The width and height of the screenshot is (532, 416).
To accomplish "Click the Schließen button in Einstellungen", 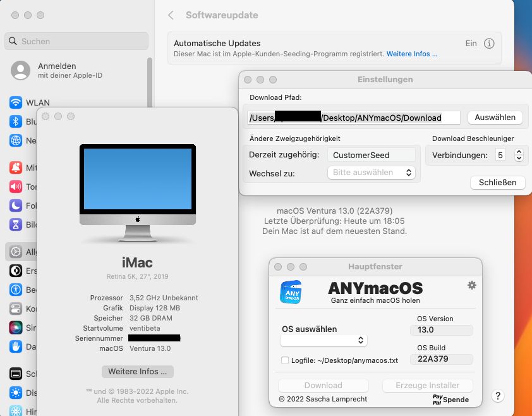I will [497, 182].
